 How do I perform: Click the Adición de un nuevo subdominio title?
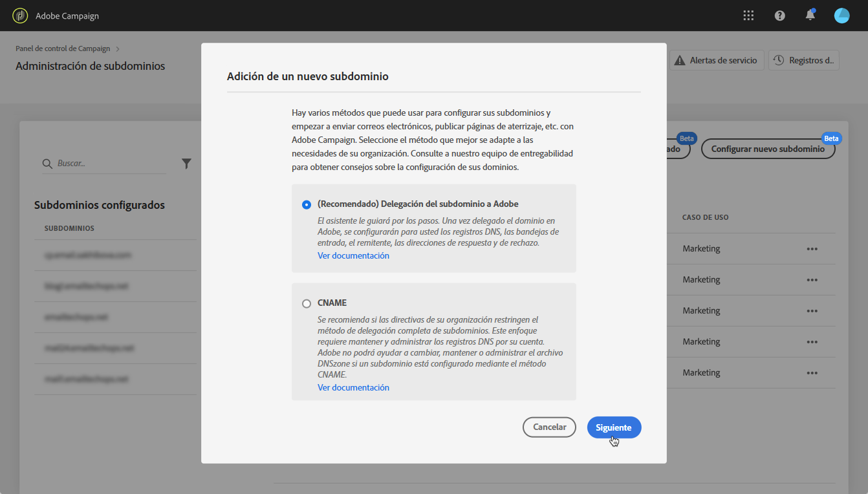coord(308,76)
